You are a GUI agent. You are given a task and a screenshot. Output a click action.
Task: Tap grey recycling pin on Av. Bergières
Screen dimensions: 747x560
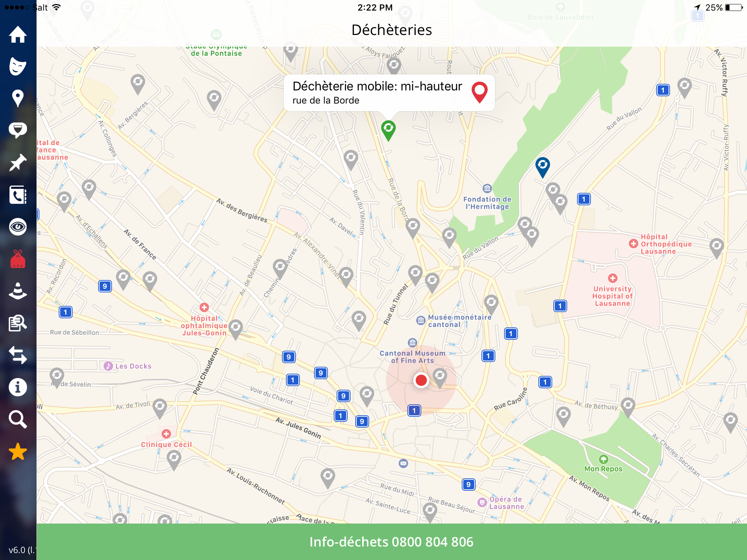(138, 84)
